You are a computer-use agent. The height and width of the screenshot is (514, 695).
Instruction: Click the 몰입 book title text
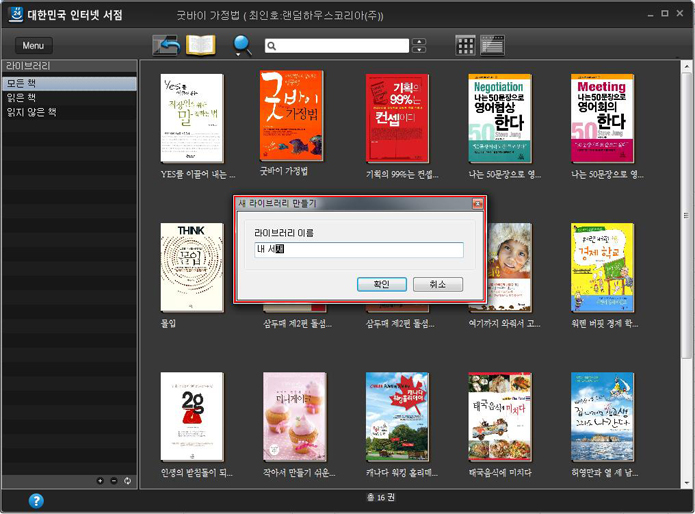point(168,323)
